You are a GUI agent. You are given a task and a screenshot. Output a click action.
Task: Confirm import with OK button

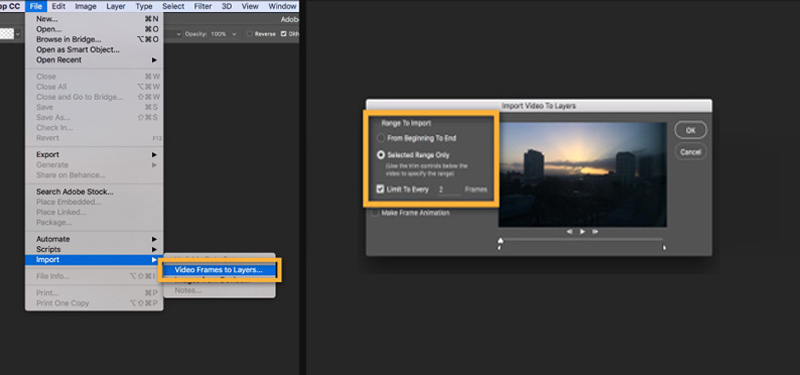690,130
